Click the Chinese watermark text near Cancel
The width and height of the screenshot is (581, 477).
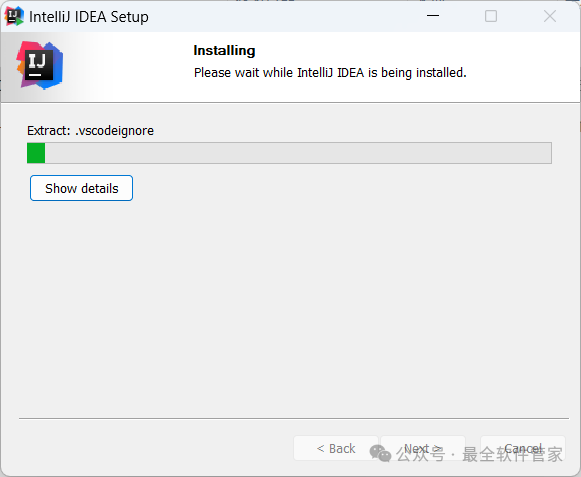coord(479,454)
